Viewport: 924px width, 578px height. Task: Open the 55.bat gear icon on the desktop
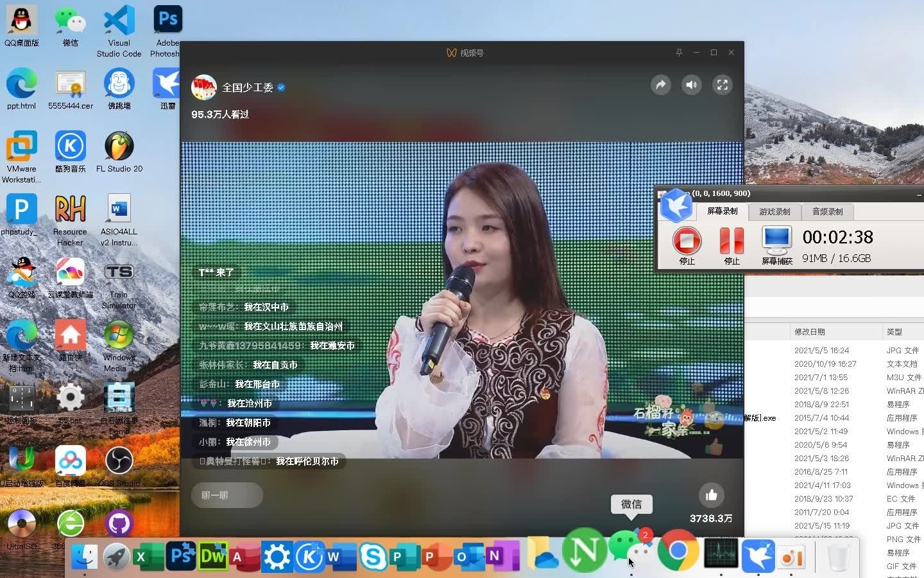(71, 403)
